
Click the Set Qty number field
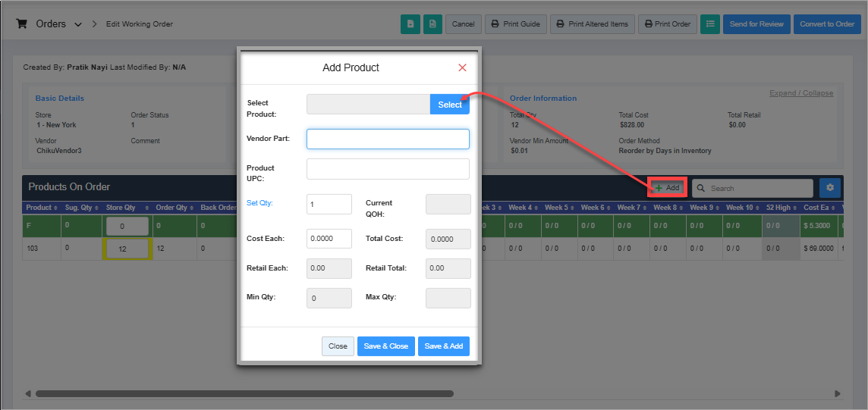329,204
